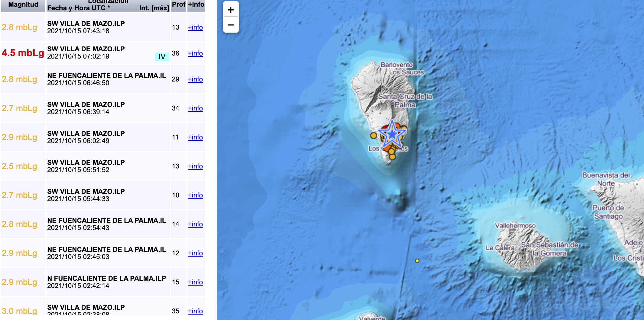The image size is (644, 320).
Task: Click 'Los Sauces' map label
Action: click(406, 72)
